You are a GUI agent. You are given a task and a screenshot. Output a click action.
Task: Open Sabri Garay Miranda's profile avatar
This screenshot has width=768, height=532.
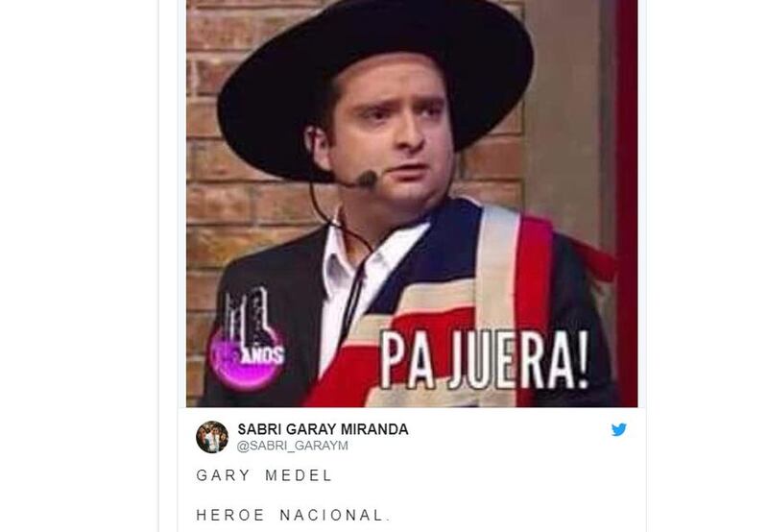coord(212,437)
